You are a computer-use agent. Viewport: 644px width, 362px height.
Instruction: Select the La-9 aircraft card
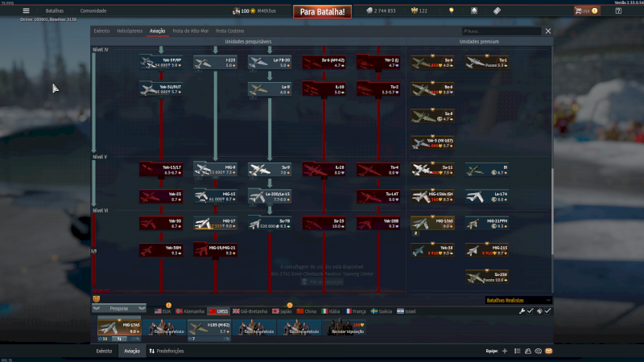pyautogui.click(x=270, y=89)
